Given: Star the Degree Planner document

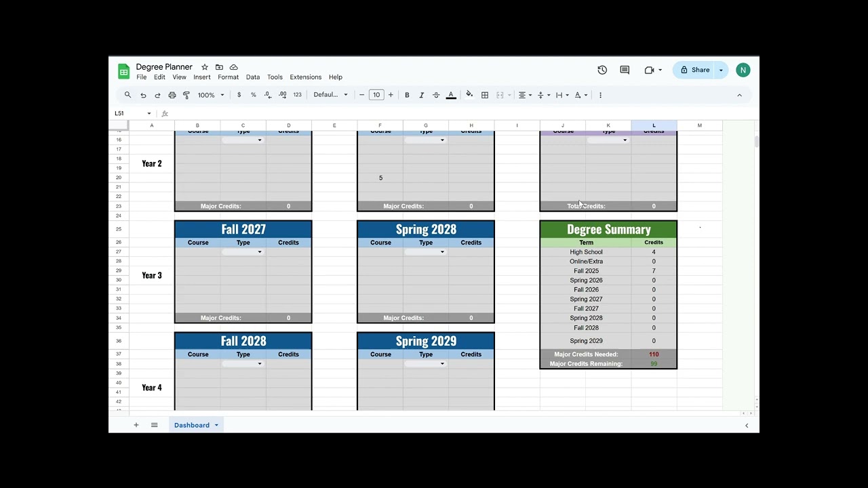Looking at the screenshot, I should click(205, 67).
